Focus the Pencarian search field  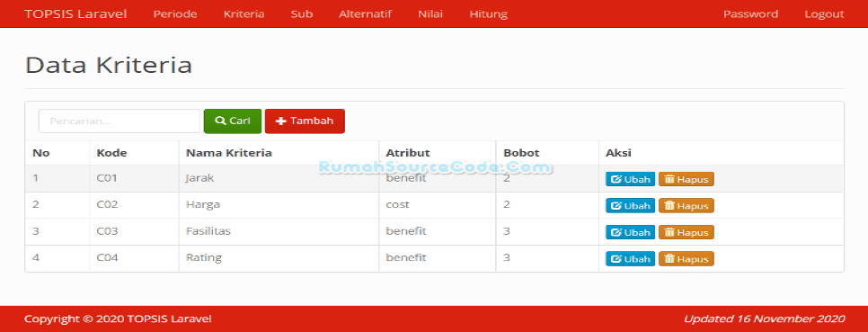point(119,121)
